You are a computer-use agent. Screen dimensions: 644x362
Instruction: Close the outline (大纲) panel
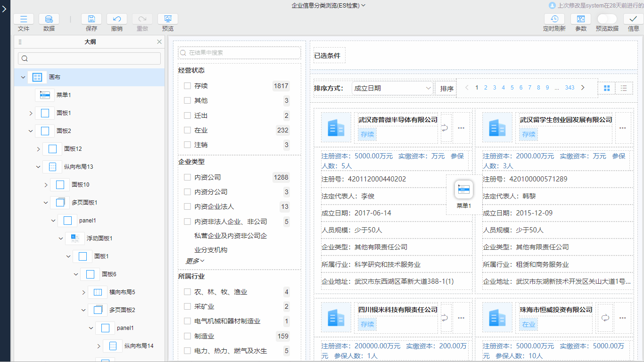159,42
